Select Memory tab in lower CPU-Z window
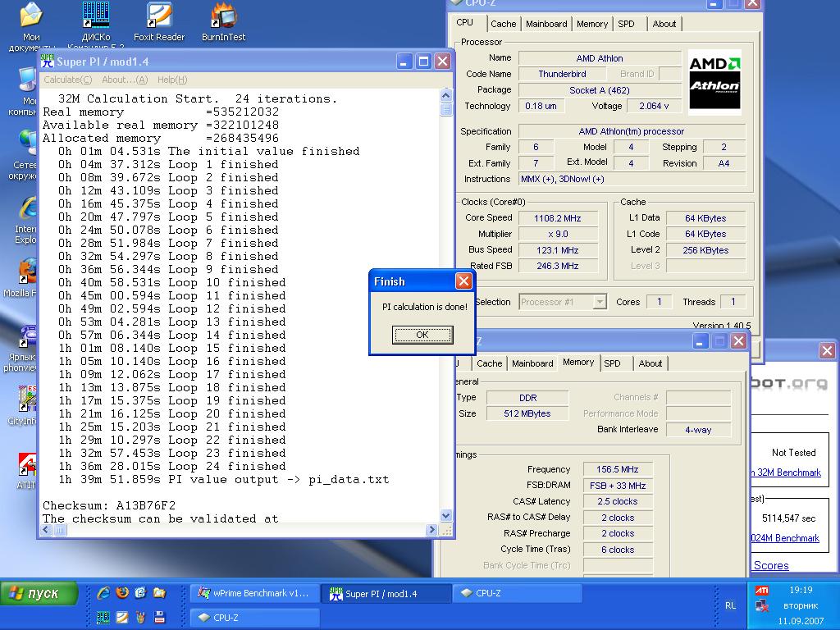Screen dimensions: 840x630 coord(578,362)
